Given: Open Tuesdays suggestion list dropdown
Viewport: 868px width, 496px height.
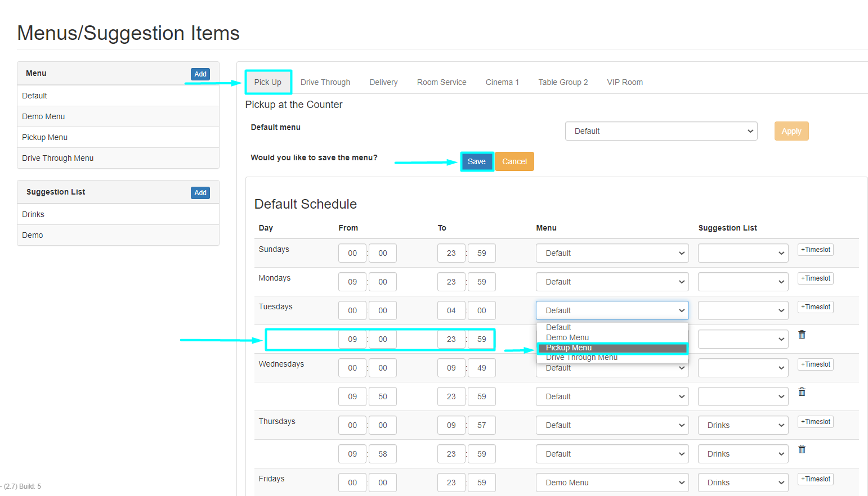Looking at the screenshot, I should point(743,310).
